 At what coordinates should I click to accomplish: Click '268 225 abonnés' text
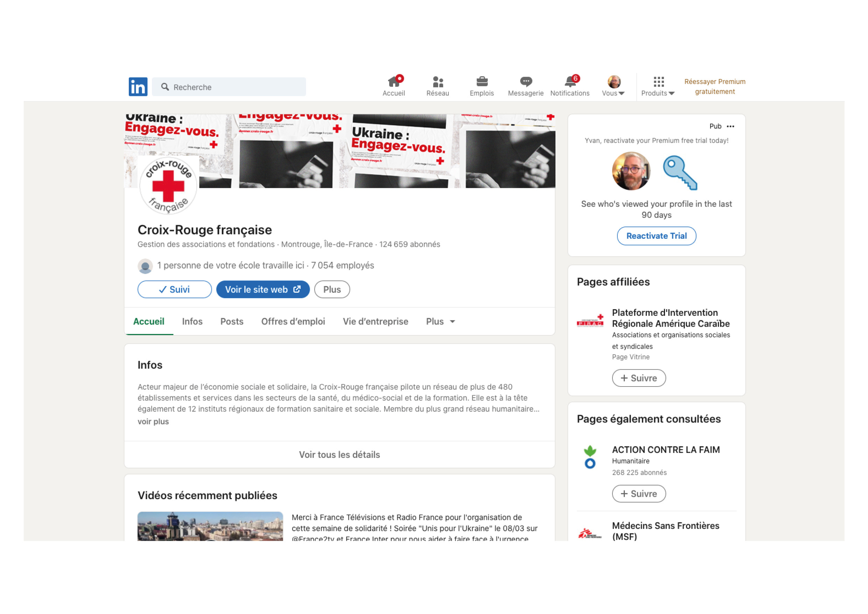(x=639, y=473)
